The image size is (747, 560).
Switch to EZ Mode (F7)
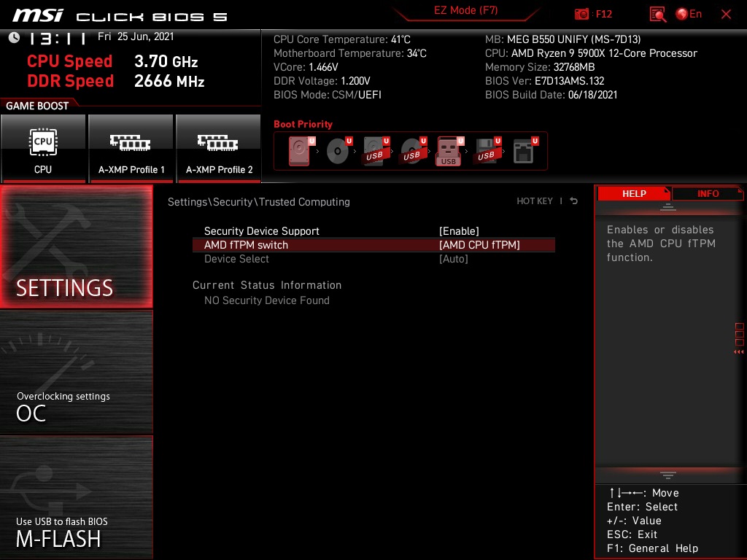(465, 10)
